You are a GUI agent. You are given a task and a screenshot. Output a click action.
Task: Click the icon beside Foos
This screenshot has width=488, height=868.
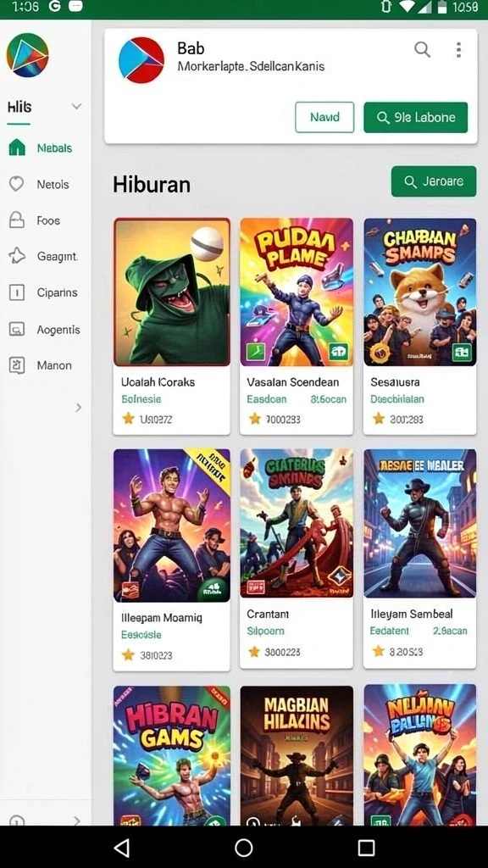pos(17,220)
